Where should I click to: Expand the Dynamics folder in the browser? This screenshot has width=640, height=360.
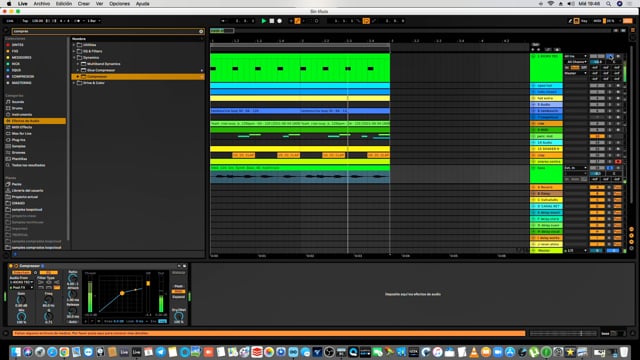(74, 58)
